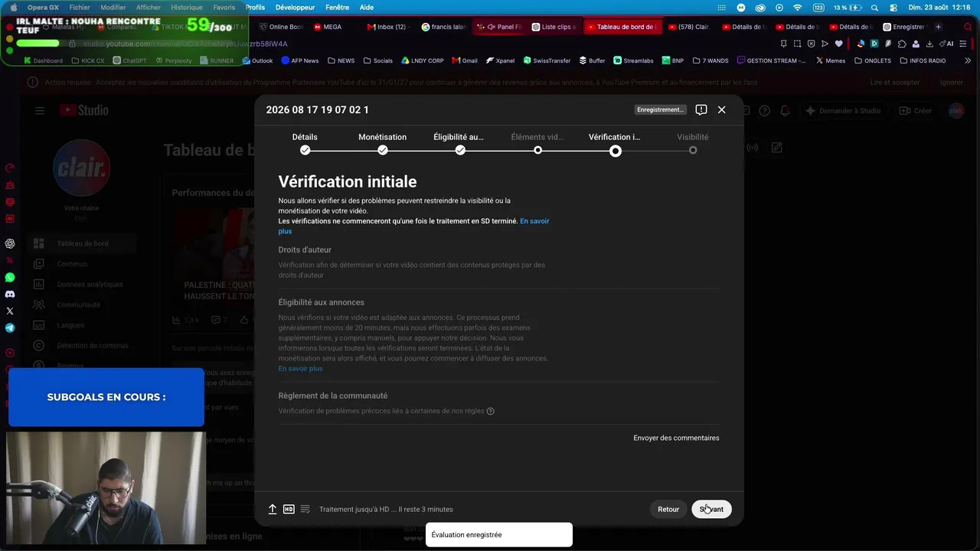Click Ignorer in the banner

[x=952, y=82]
